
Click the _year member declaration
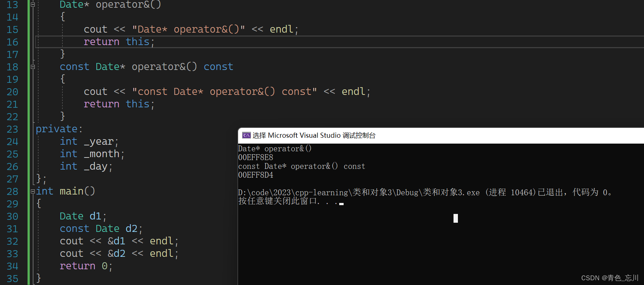89,141
